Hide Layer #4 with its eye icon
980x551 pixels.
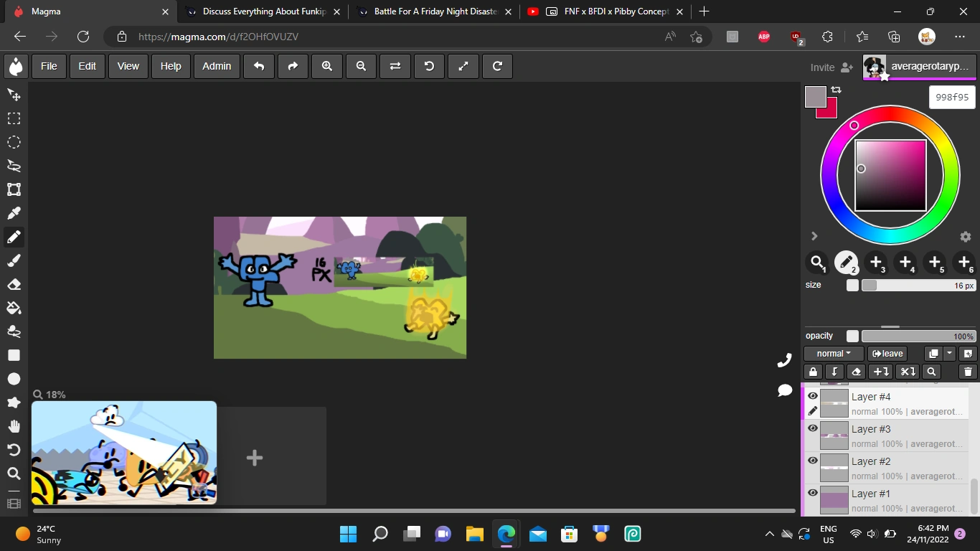(813, 396)
